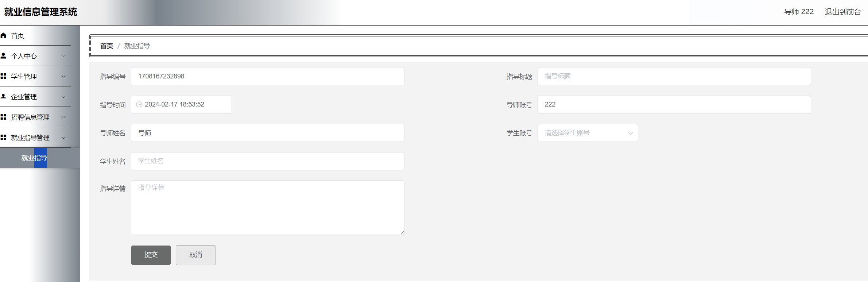Open the 个人中心 menu
The width and height of the screenshot is (868, 282).
click(x=35, y=56)
